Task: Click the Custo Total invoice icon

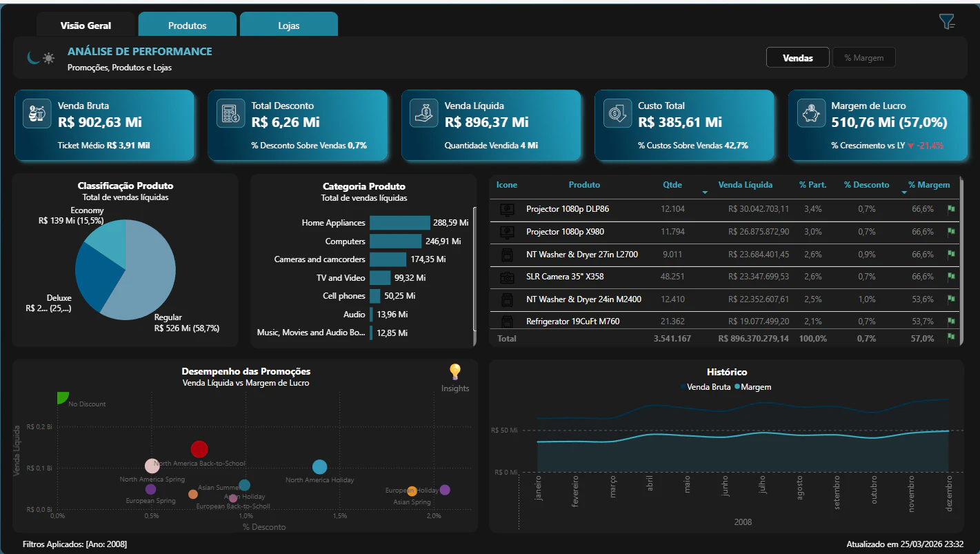Action: pyautogui.click(x=617, y=114)
